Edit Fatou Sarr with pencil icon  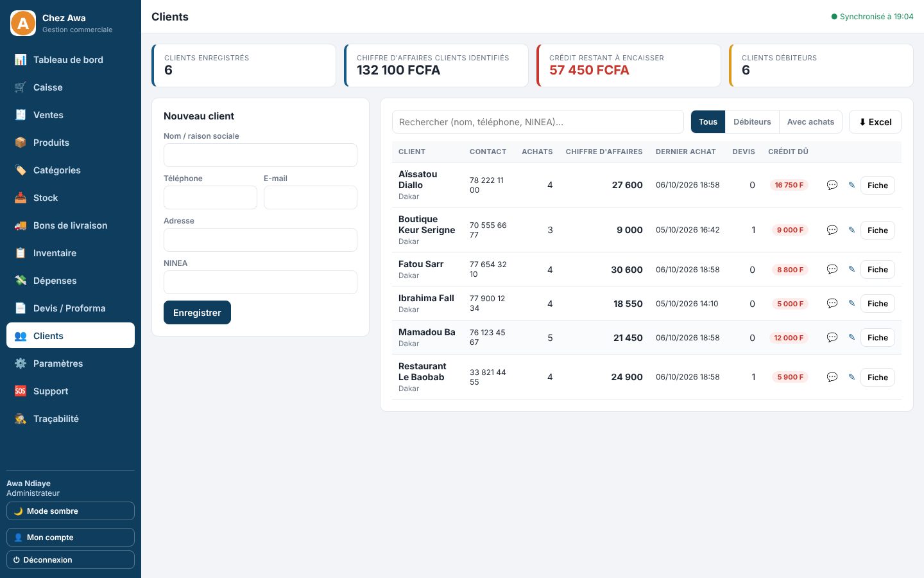point(851,270)
